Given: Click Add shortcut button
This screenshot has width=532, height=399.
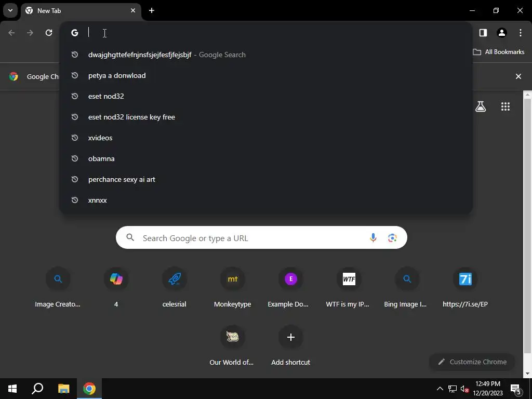Looking at the screenshot, I should tap(291, 346).
